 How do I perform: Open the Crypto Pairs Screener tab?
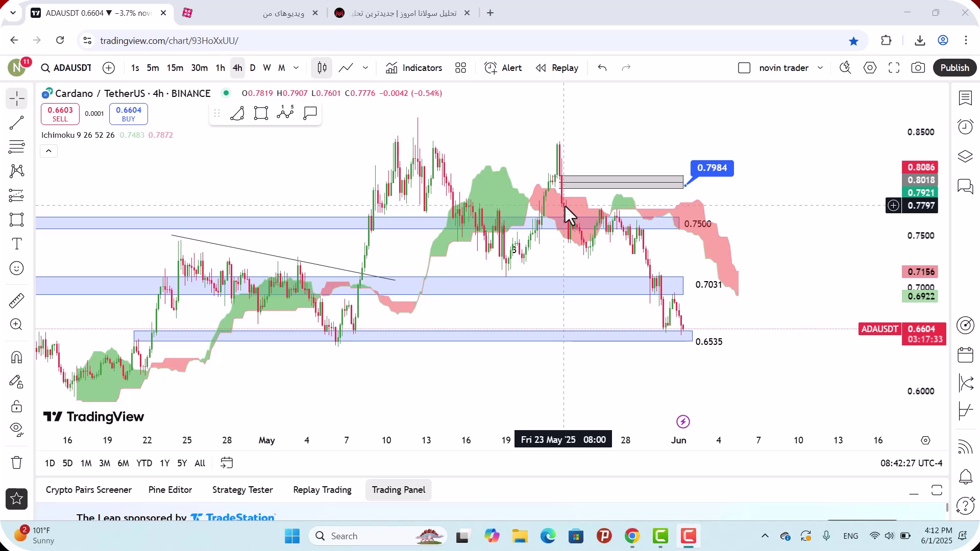[x=89, y=490]
